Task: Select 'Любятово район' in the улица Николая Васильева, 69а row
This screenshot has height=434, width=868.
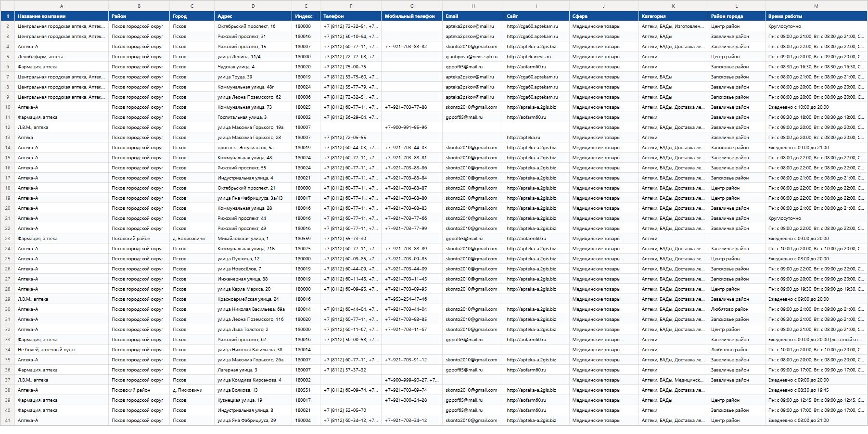Action: 737,309
